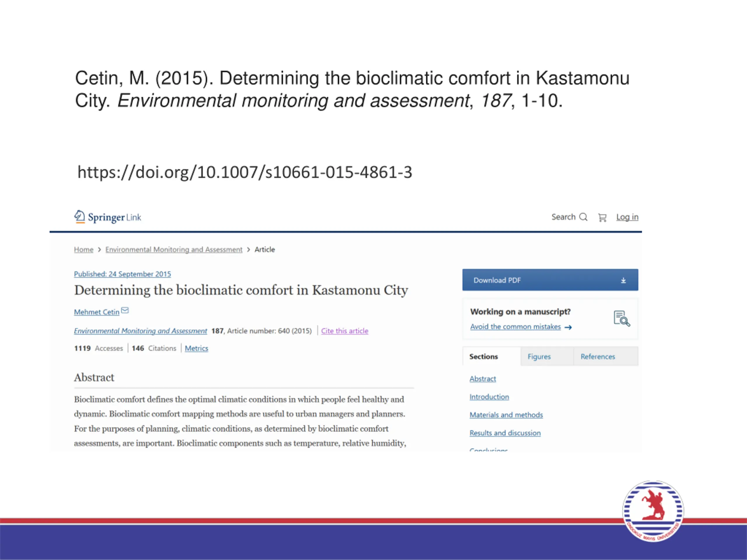The height and width of the screenshot is (560, 747).
Task: Open the Environmental Monitoring and Assessment breadcrumb
Action: (x=174, y=249)
